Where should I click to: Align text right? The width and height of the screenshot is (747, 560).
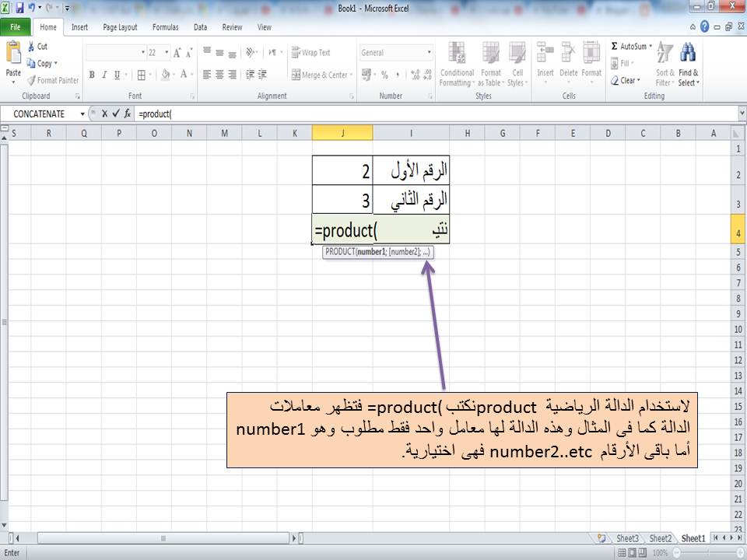click(233, 75)
